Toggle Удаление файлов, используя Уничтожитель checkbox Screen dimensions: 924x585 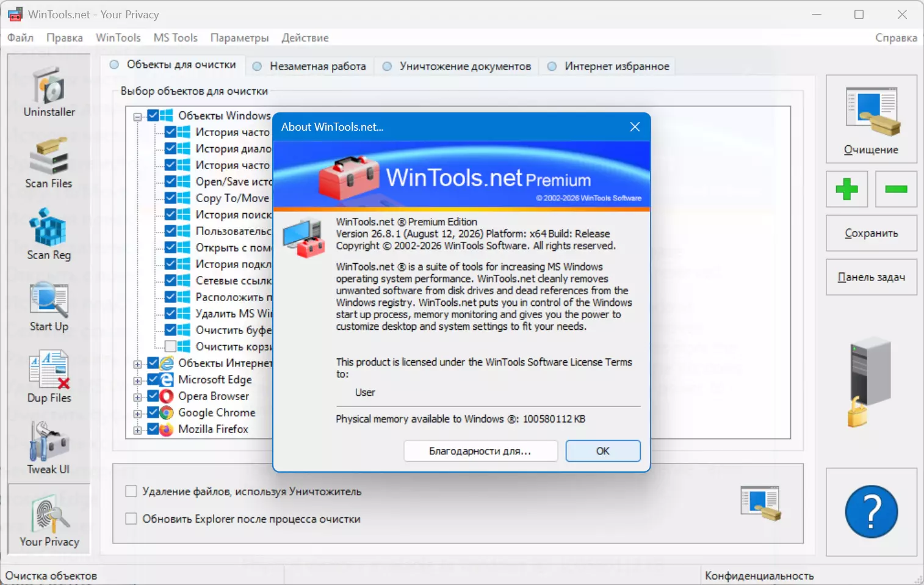coord(131,492)
